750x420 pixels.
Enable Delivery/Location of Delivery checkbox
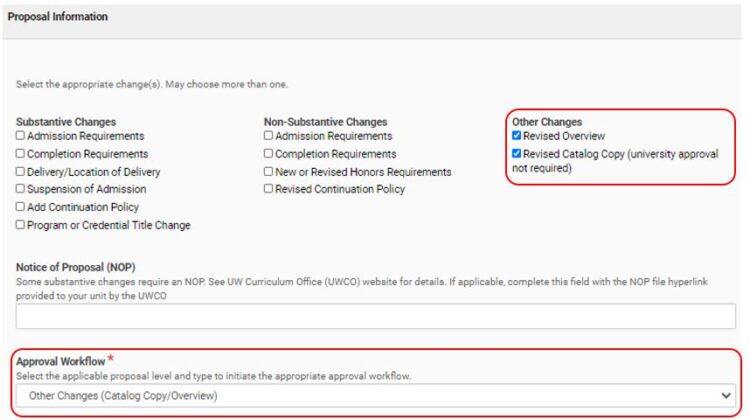point(20,171)
